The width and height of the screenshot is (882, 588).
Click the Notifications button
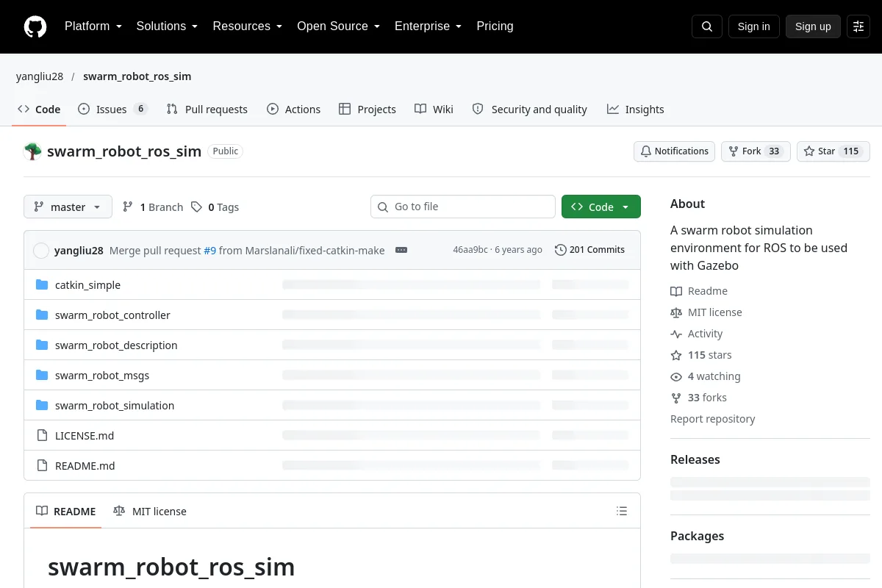pos(675,151)
